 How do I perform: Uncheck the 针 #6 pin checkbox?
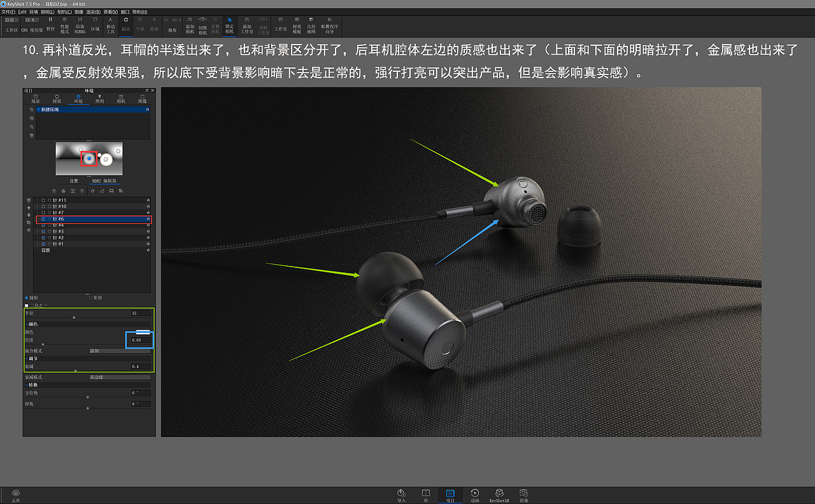coord(43,219)
